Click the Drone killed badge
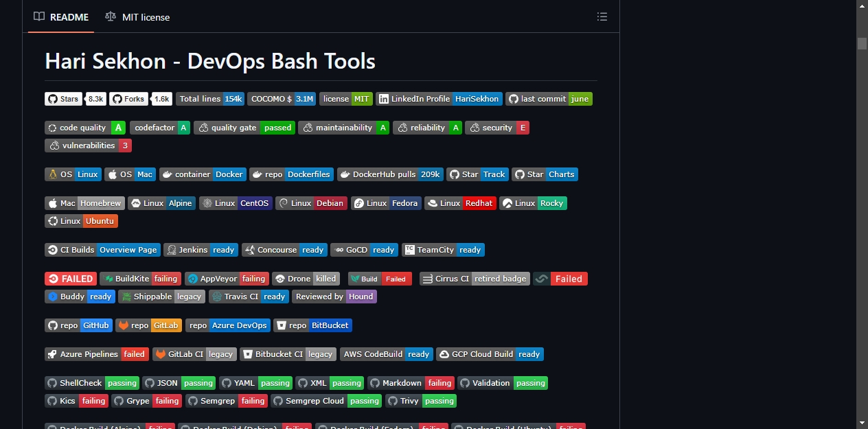Image resolution: width=868 pixels, height=429 pixels. click(306, 279)
